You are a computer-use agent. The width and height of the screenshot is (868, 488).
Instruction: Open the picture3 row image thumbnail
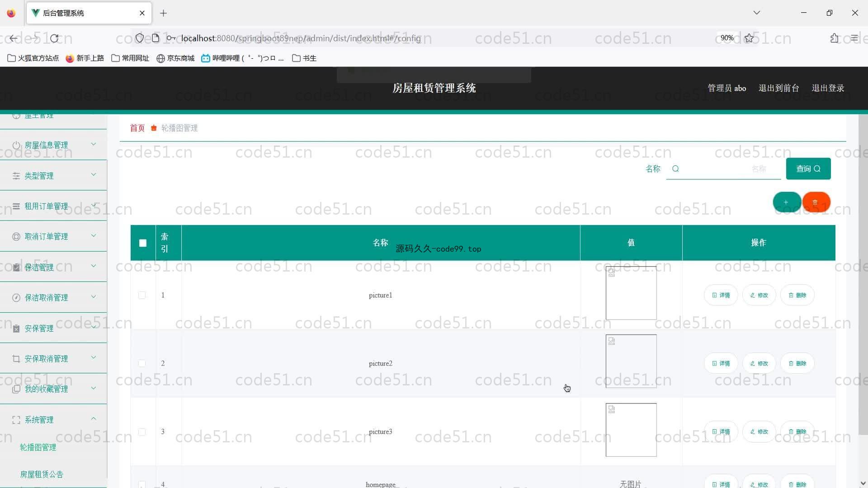click(x=631, y=430)
